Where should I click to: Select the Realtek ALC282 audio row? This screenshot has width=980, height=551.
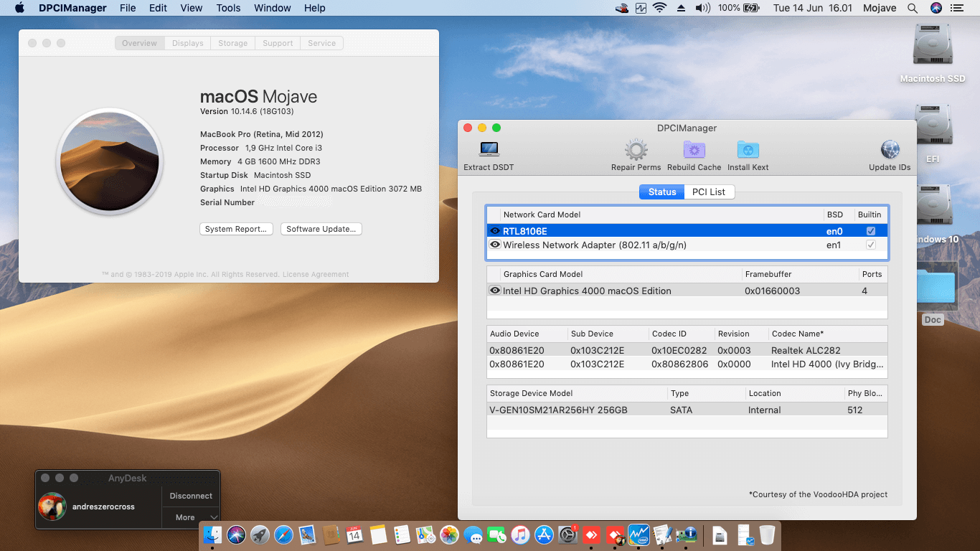[x=687, y=350]
